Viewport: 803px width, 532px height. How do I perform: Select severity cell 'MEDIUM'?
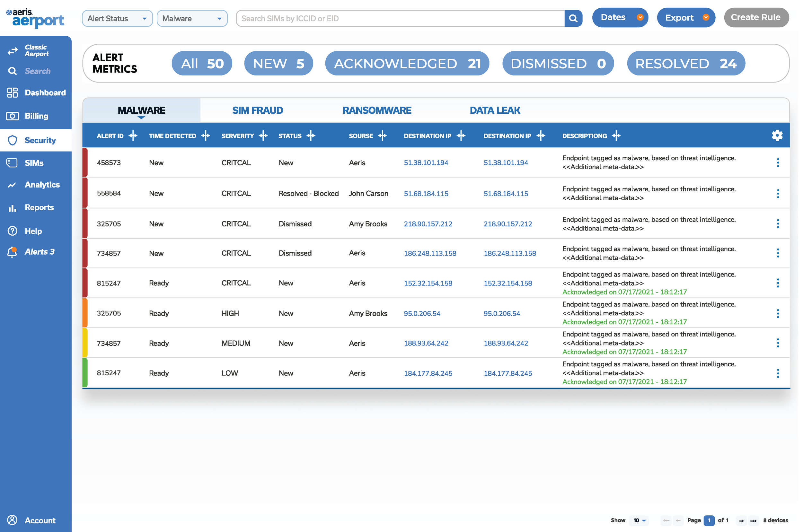(x=236, y=343)
